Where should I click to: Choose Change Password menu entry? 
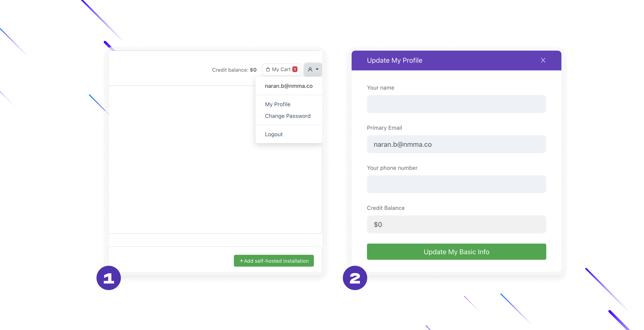click(288, 116)
